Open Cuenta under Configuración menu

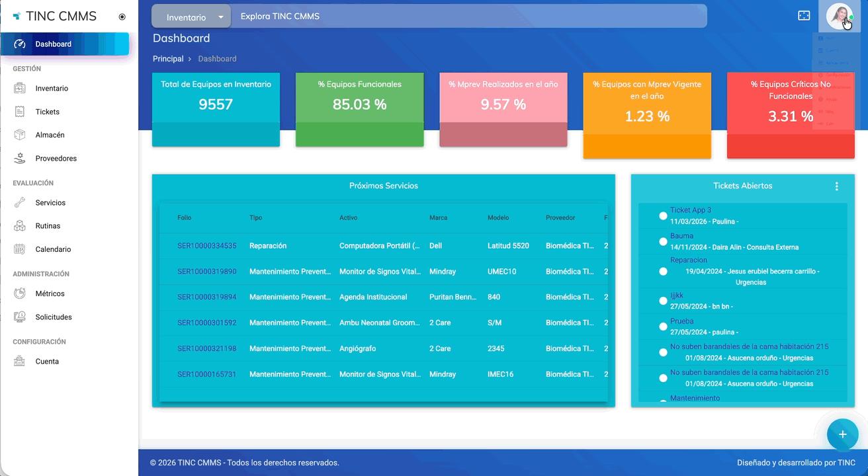47,362
